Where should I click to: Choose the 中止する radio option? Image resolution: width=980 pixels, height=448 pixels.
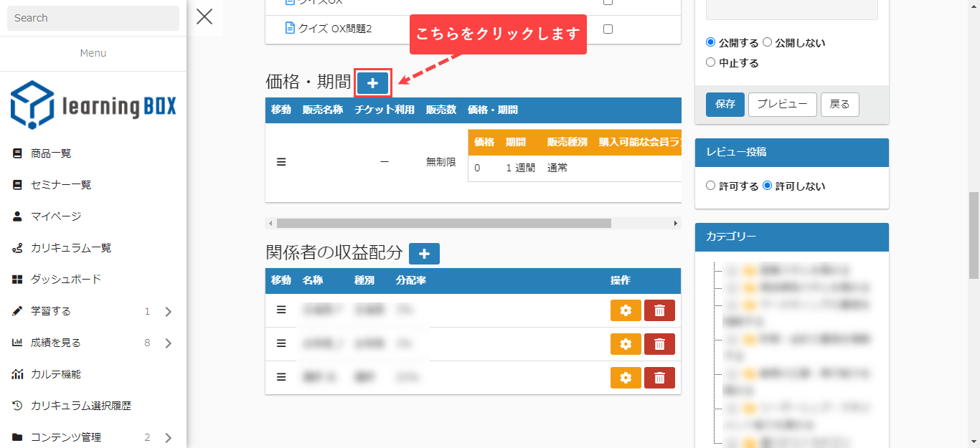coord(711,62)
